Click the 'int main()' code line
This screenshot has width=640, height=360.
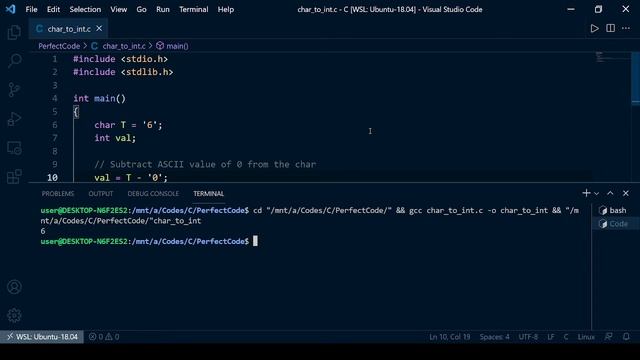tap(99, 98)
